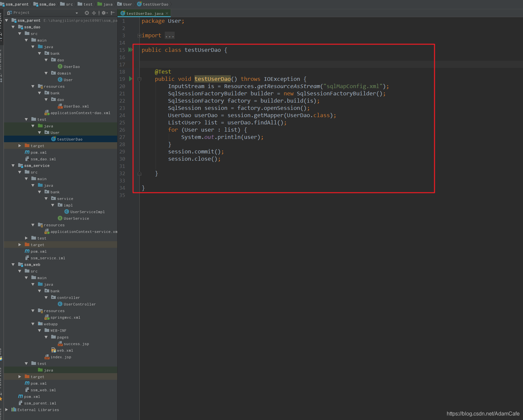
Task: Select the highlighted testUserDao test class in tree
Action: click(x=67, y=139)
